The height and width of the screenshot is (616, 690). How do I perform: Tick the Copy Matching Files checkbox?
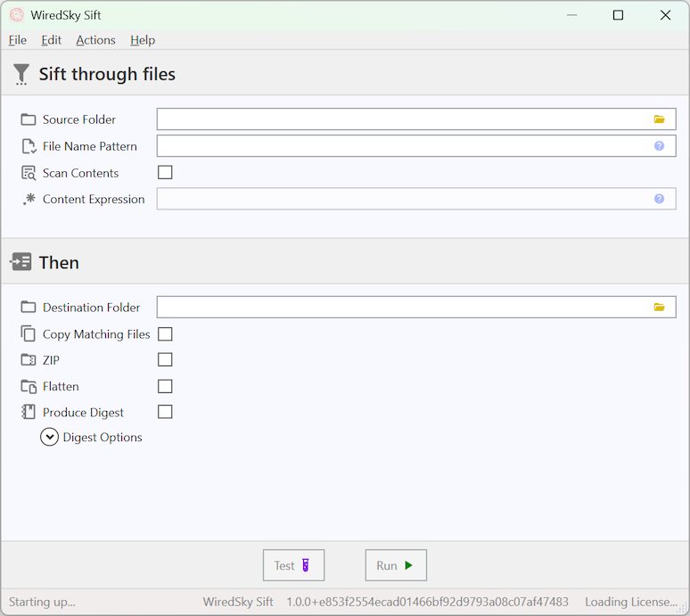[165, 334]
